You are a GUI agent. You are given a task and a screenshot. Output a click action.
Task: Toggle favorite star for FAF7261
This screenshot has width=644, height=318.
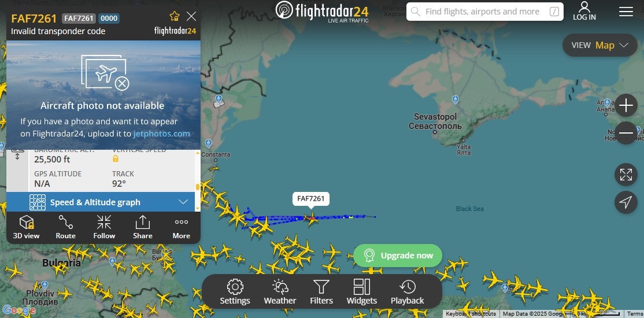[x=174, y=16]
